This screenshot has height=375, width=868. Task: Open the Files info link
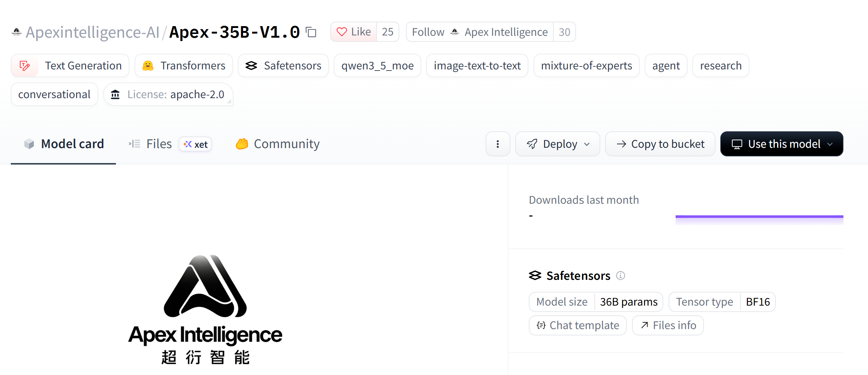click(x=668, y=325)
